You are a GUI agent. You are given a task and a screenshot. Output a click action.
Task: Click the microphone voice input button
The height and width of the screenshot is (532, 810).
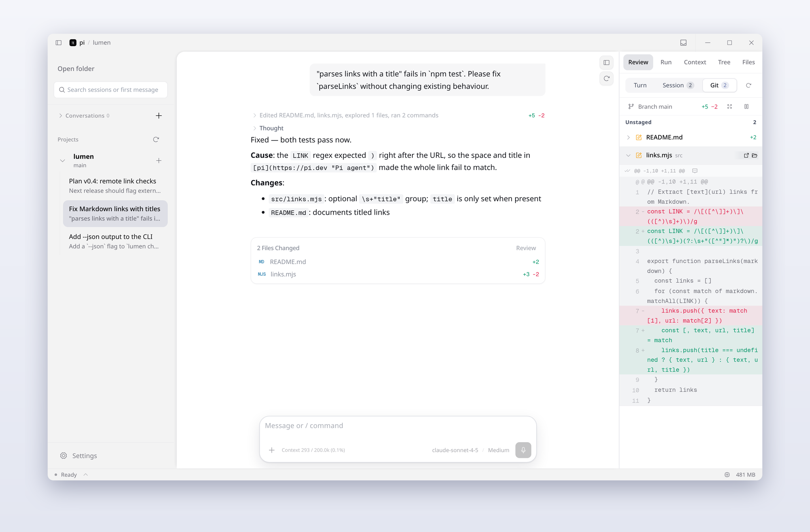(x=523, y=450)
